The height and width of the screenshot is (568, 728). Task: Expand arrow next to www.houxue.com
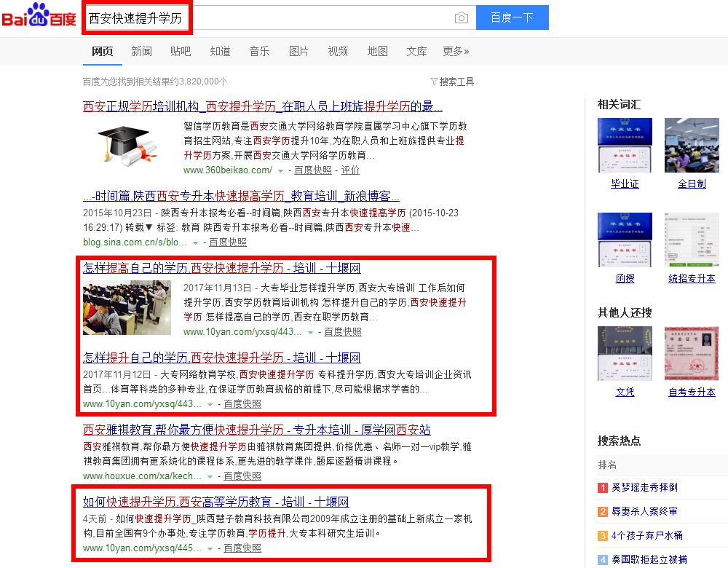210,476
